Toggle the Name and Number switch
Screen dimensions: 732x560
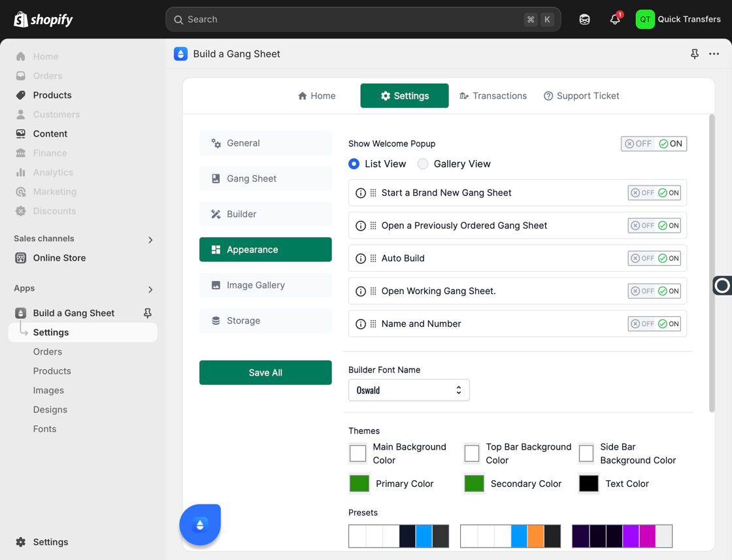click(x=654, y=323)
